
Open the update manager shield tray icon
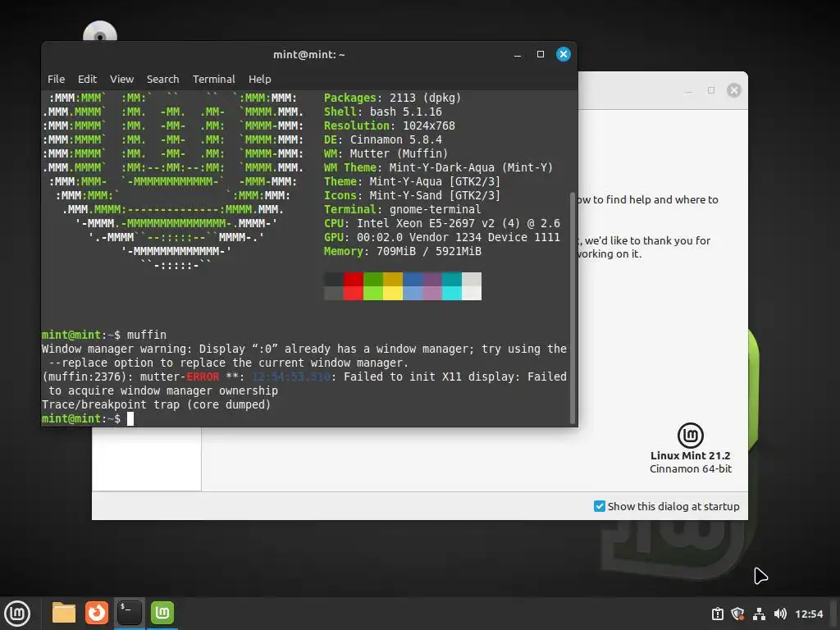(x=737, y=614)
